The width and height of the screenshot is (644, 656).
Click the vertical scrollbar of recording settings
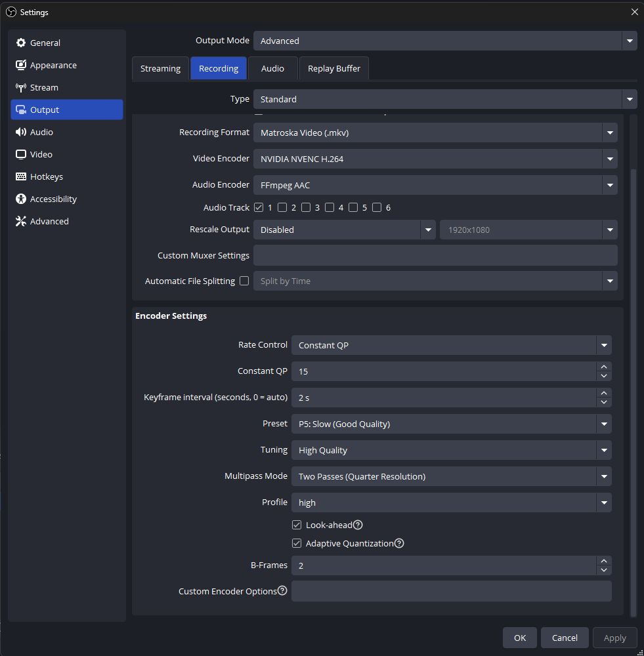pyautogui.click(x=633, y=392)
